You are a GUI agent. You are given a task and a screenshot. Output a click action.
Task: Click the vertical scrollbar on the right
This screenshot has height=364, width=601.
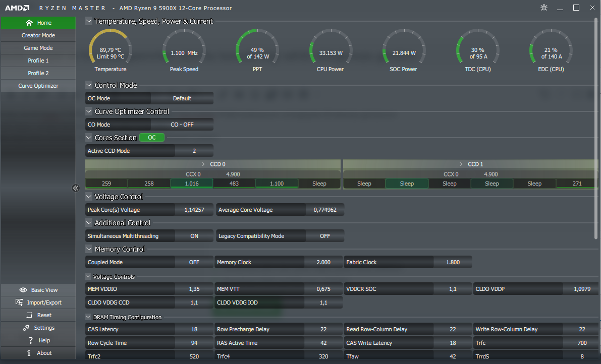tap(596, 129)
